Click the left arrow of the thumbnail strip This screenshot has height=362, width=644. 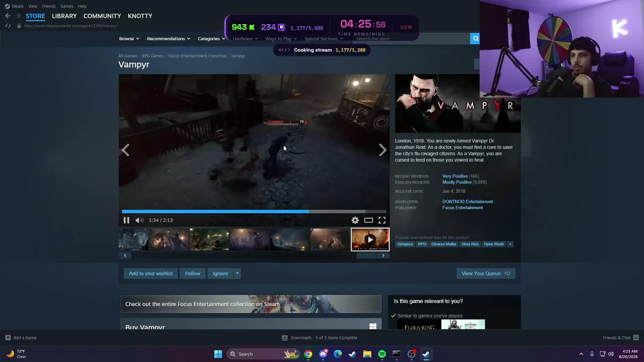tap(125, 255)
